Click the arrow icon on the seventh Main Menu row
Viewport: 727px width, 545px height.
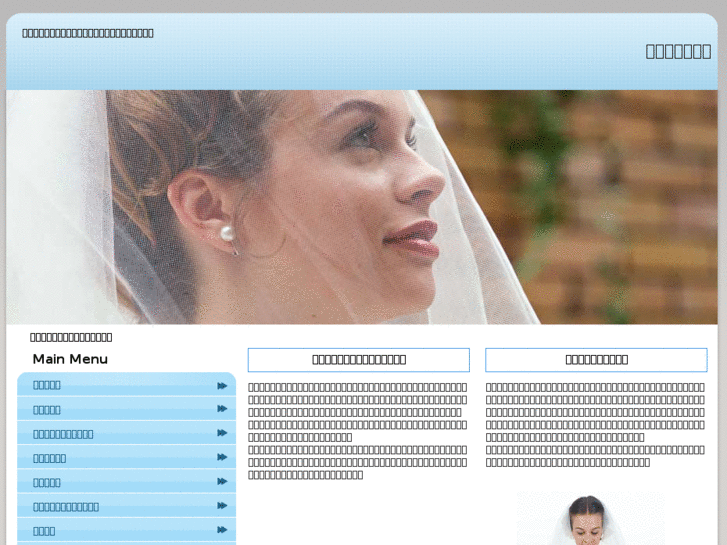[x=222, y=530]
